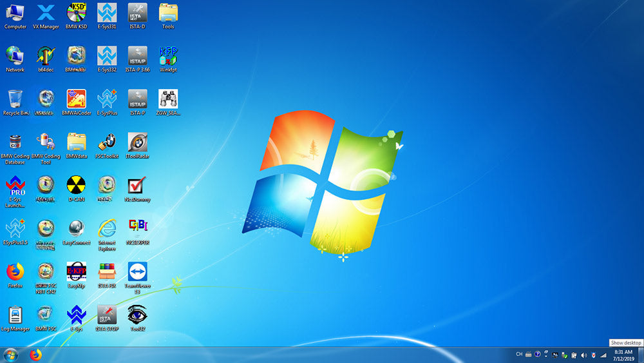Click the Firefox button pinned to taskbar

(x=35, y=355)
